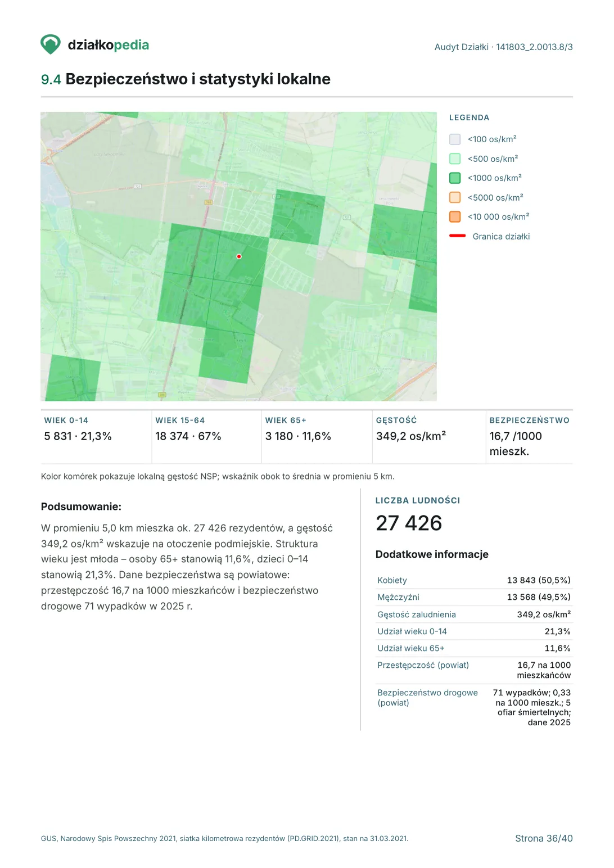The height and width of the screenshot is (868, 614).
Task: Click the value '5 831 · 21,3%'
Action: (x=78, y=436)
